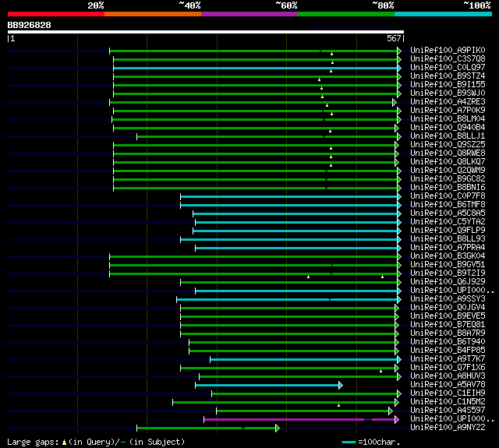Click the yellow gap marker below the C1N5M2 bar
Screen dimensions: 499x448
[338, 405]
